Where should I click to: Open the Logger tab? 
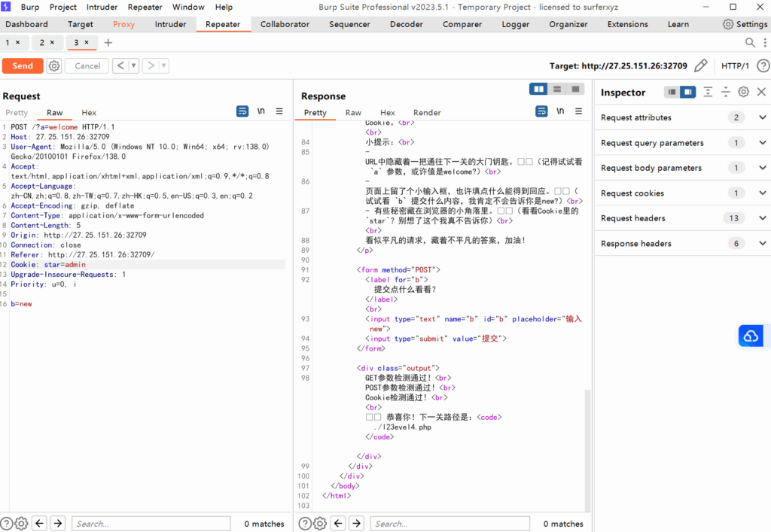tap(515, 24)
